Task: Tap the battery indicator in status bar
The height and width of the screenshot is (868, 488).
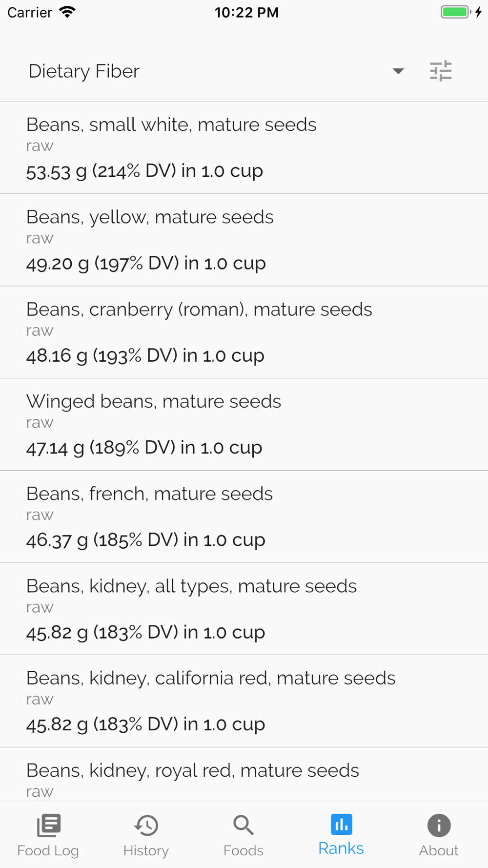Action: pyautogui.click(x=456, y=12)
